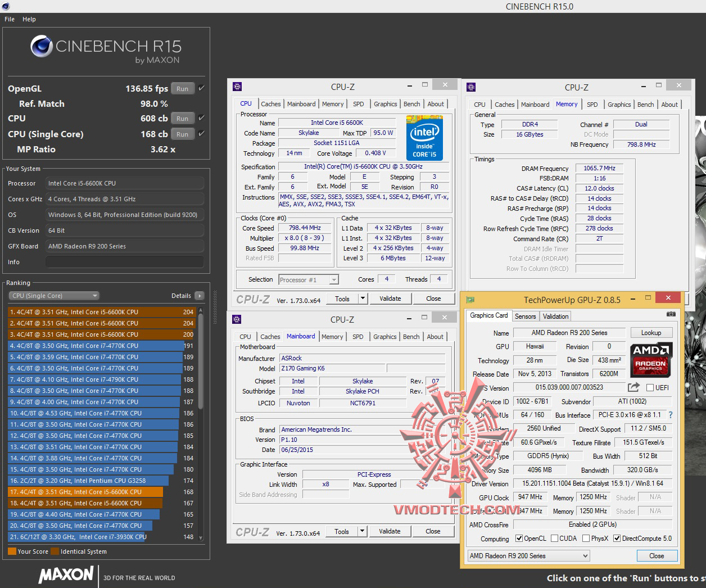Run the CPU (Single Core) benchmark
The width and height of the screenshot is (706, 588).
183,134
